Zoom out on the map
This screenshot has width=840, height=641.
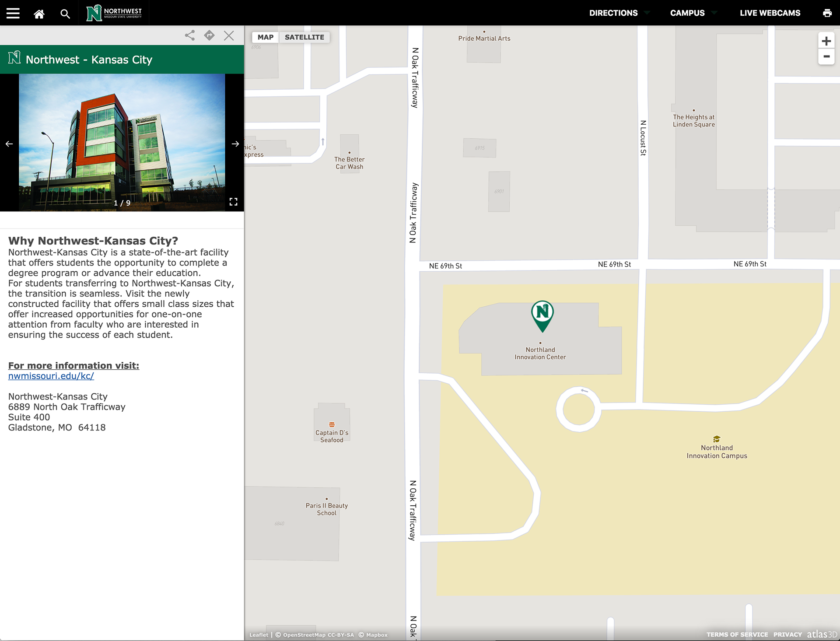click(826, 56)
